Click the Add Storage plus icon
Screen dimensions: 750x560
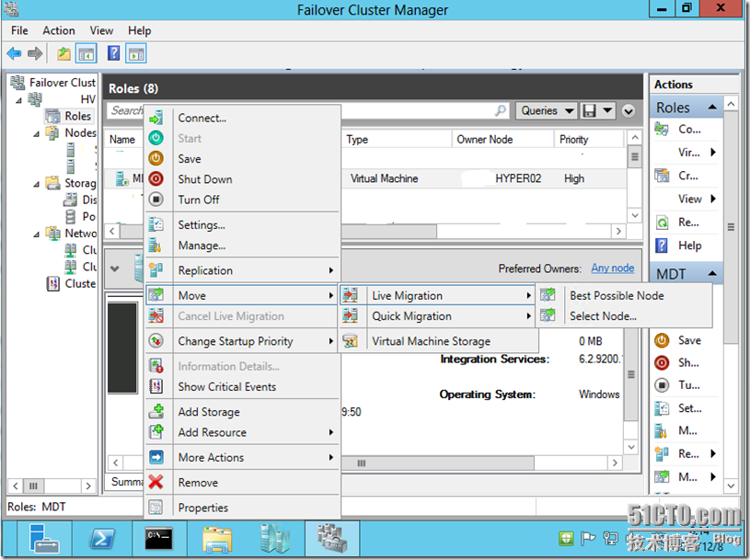[x=156, y=411]
